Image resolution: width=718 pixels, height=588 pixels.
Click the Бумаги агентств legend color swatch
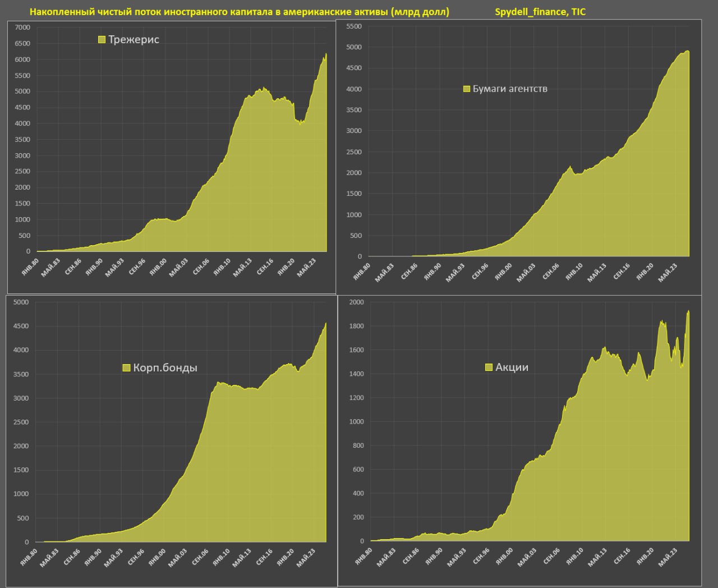[467, 89]
